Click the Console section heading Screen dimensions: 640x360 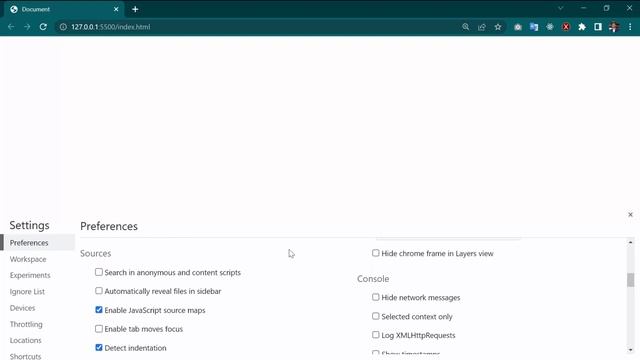point(373,279)
